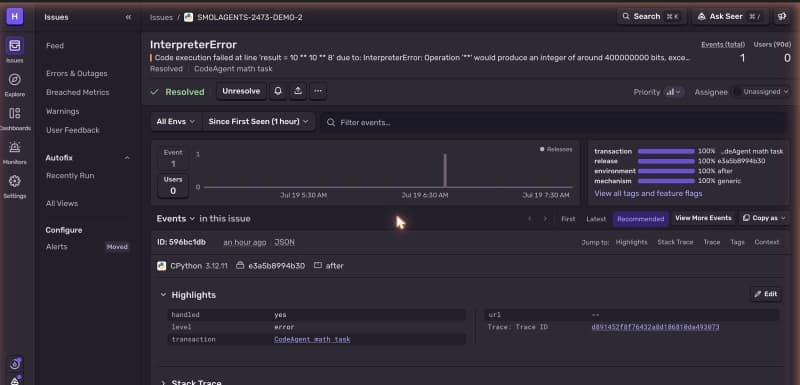The width and height of the screenshot is (800, 385).
Task: Jump to Highlights
Action: click(631, 242)
